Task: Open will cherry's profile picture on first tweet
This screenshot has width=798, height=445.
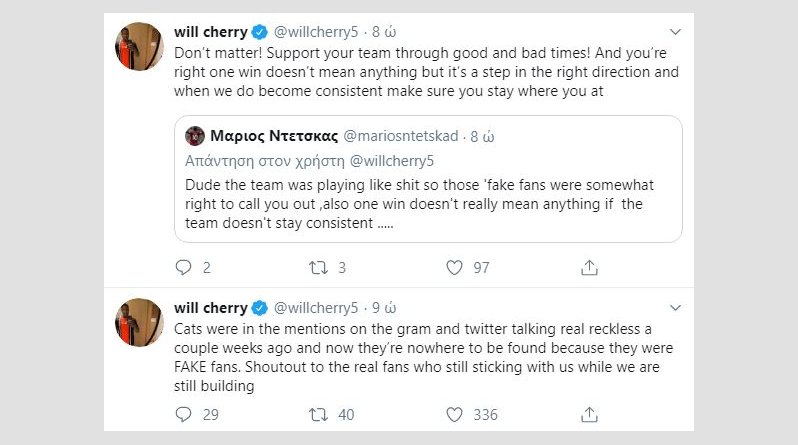Action: point(140,47)
